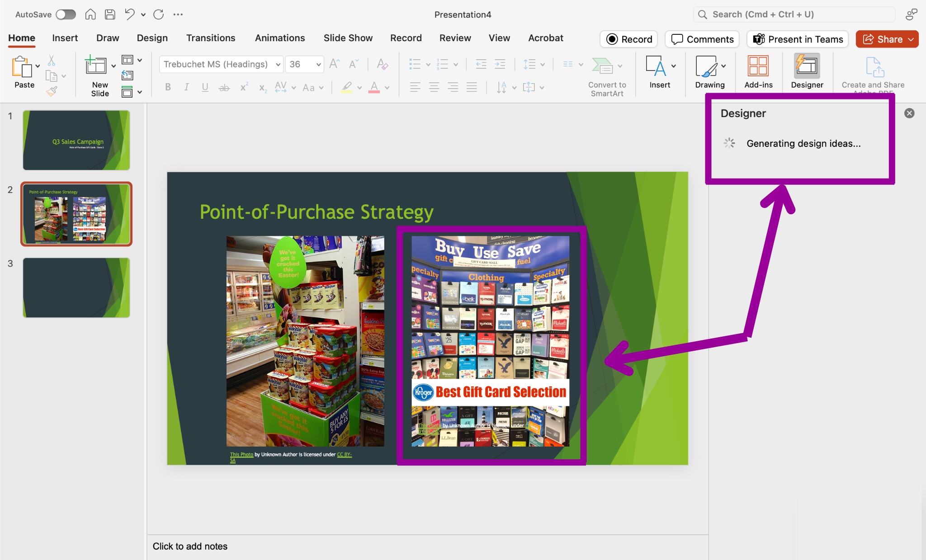Image resolution: width=926 pixels, height=560 pixels.
Task: Click the Bullets list icon
Action: [415, 64]
